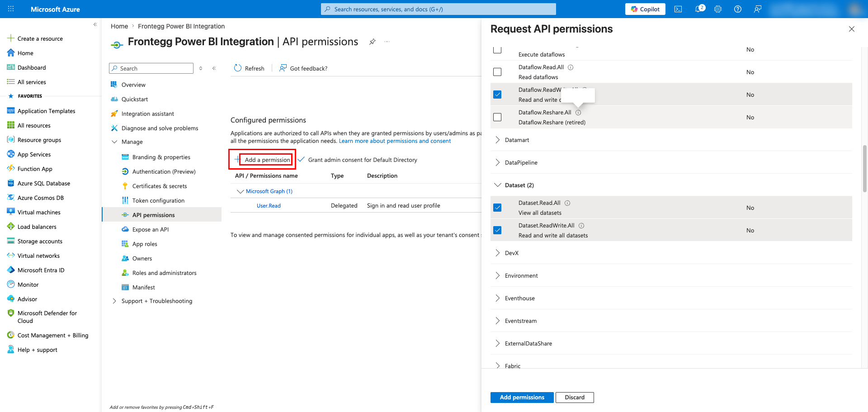Check the Dataflow.Read.All checkbox
The image size is (868, 412).
497,72
